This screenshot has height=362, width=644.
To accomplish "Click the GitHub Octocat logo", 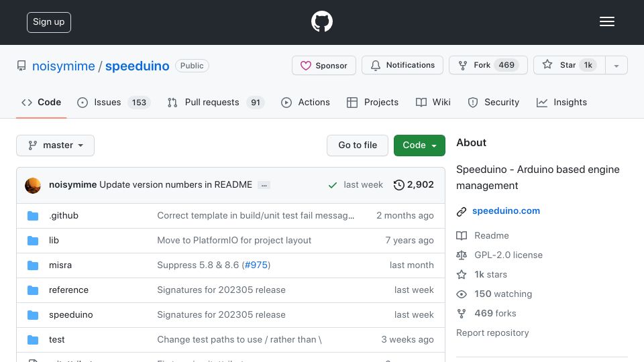I will point(321,21).
